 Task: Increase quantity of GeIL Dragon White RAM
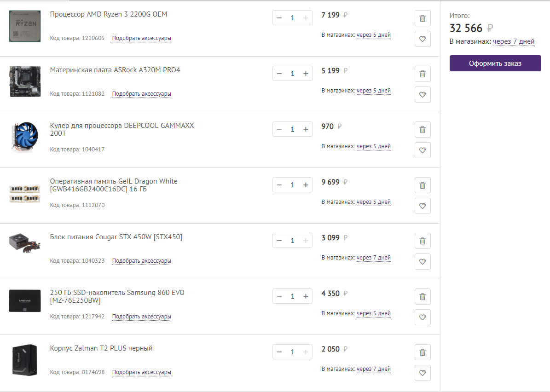click(306, 185)
